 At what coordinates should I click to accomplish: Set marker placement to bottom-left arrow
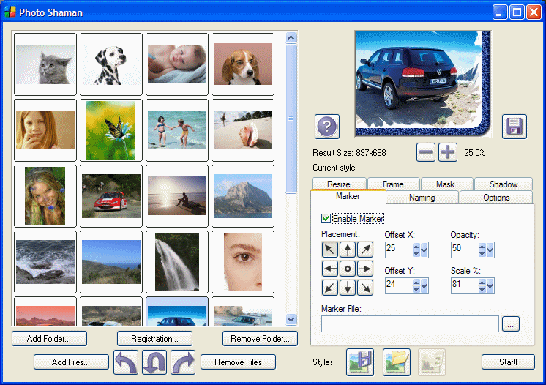(330, 288)
